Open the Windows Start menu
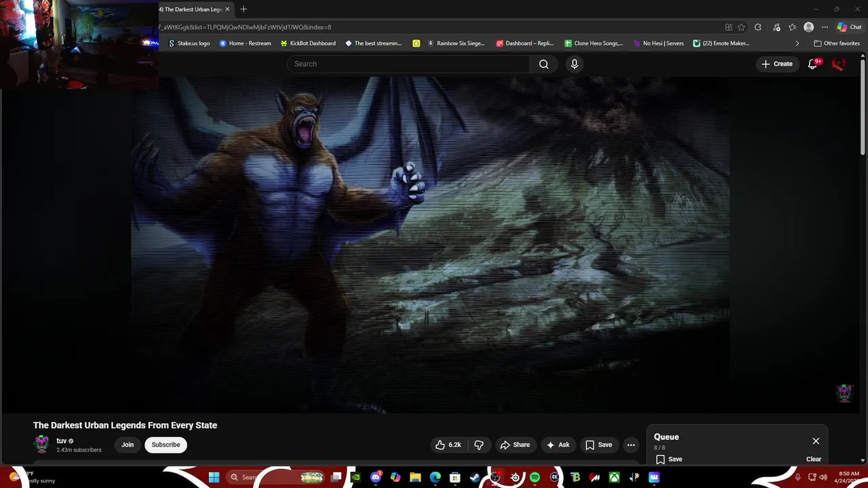 click(214, 477)
